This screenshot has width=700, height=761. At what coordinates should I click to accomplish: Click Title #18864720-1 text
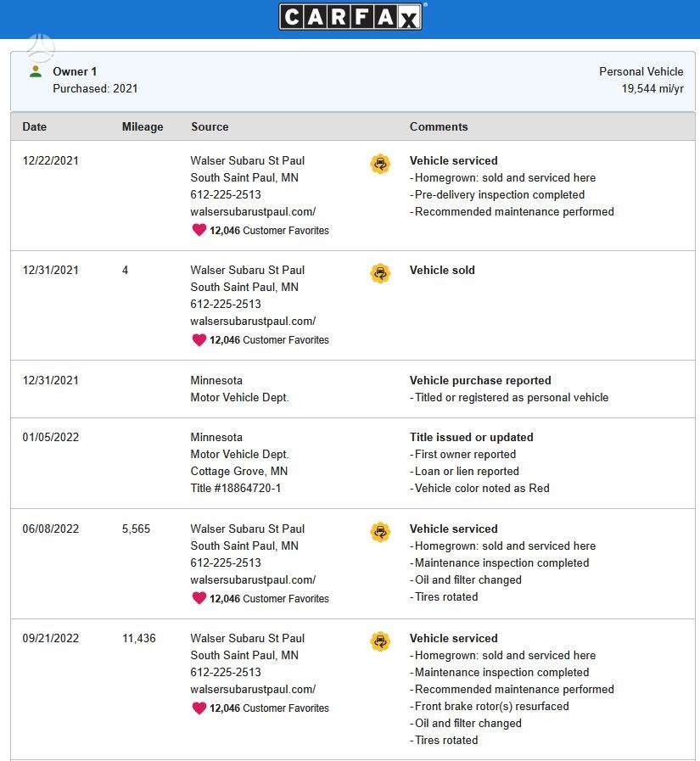tap(235, 488)
